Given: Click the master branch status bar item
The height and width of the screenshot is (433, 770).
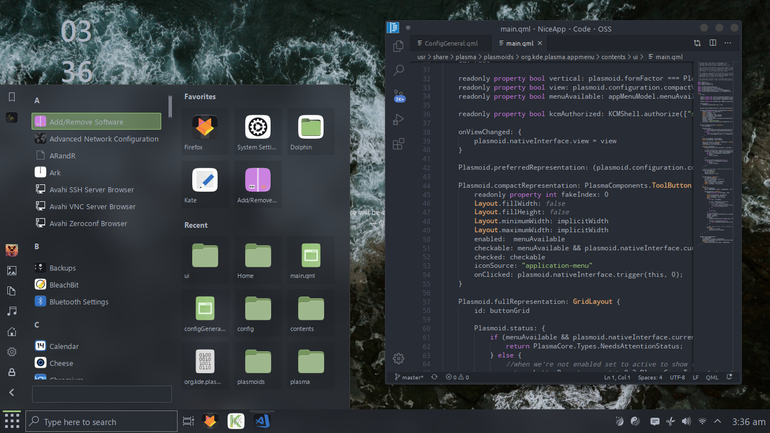Looking at the screenshot, I should 409,378.
